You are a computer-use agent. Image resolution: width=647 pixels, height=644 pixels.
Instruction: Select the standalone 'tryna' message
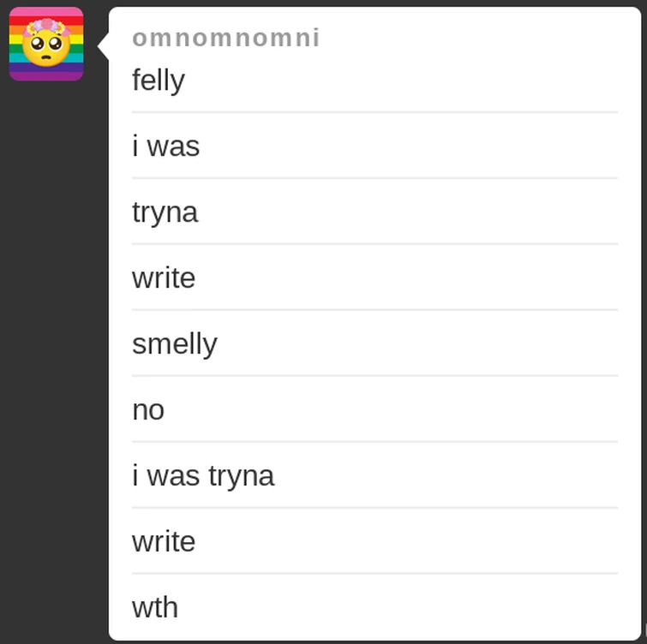pos(165,212)
